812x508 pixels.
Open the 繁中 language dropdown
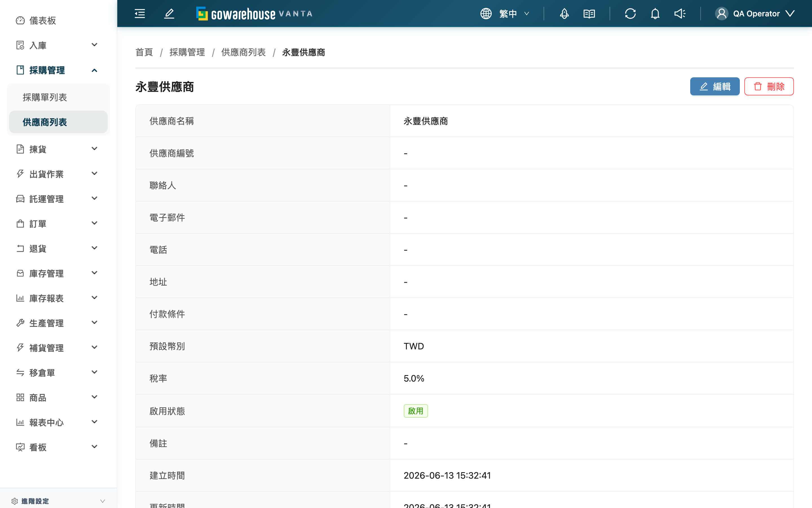(514, 14)
